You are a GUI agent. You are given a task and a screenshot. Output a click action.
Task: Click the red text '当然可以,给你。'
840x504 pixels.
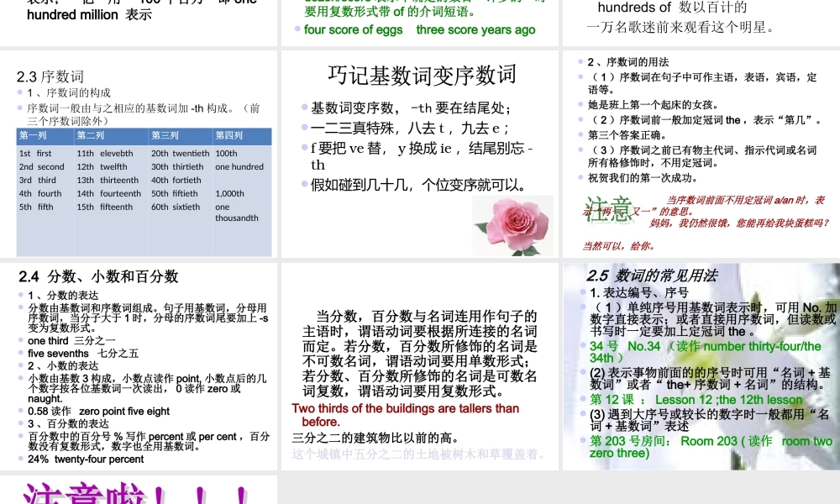pyautogui.click(x=619, y=246)
